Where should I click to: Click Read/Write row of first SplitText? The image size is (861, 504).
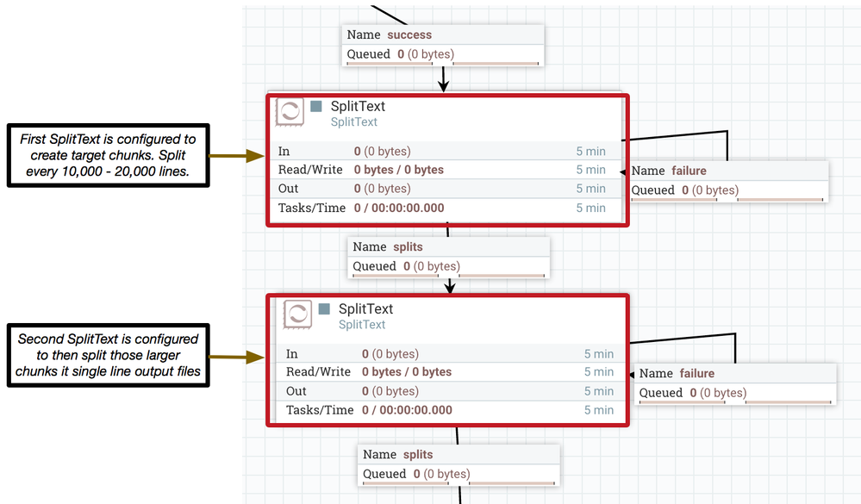(x=446, y=170)
